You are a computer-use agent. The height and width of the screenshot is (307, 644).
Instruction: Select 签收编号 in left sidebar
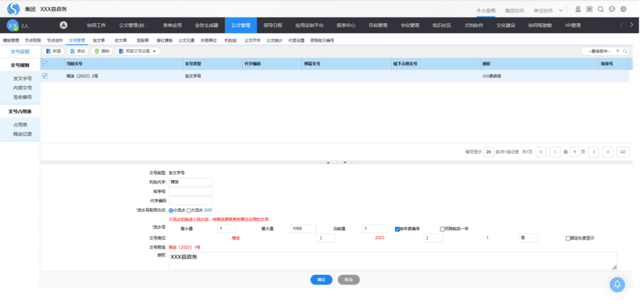(22, 97)
